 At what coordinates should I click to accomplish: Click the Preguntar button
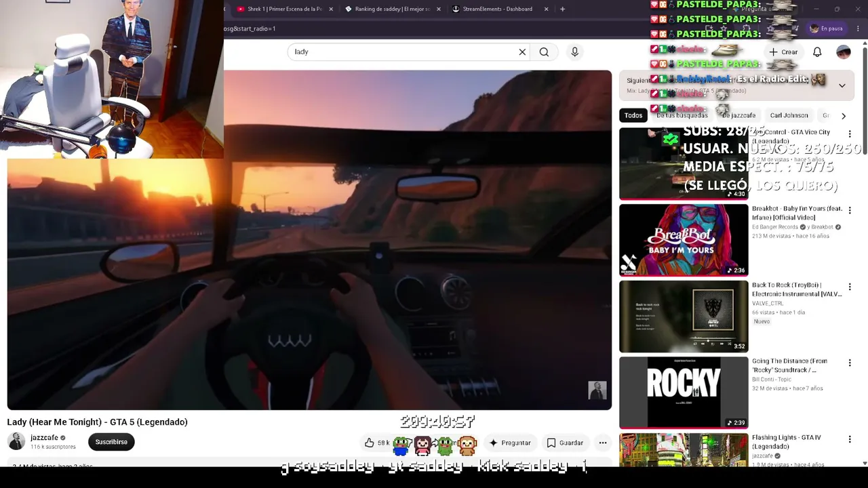(x=509, y=443)
